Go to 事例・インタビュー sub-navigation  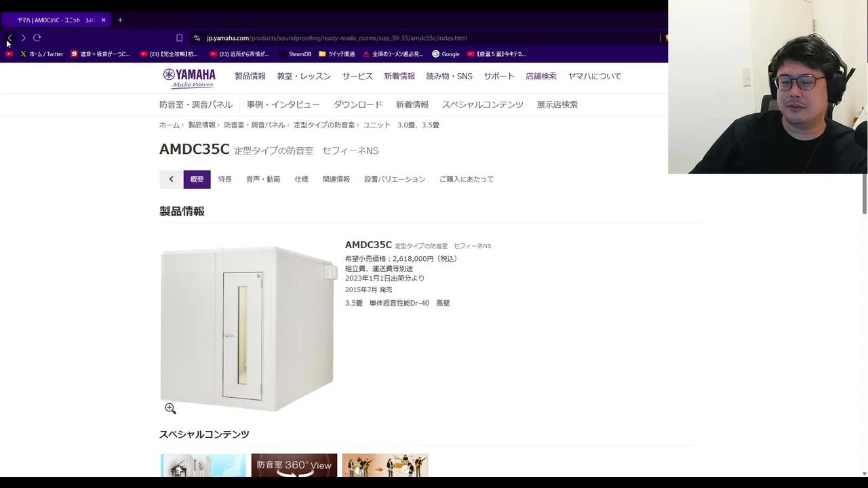[283, 105]
